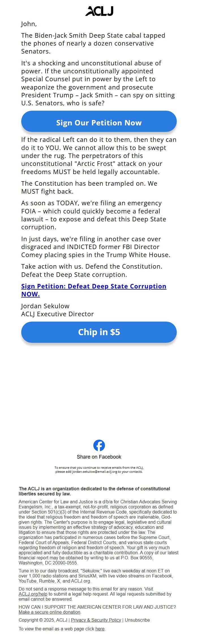Click 'here' to view email as web page
This screenshot has height=644, width=198.
(x=100, y=629)
